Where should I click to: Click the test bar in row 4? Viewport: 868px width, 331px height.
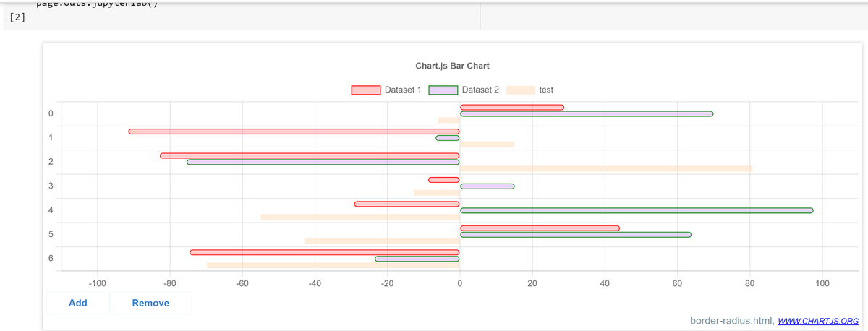(x=360, y=217)
